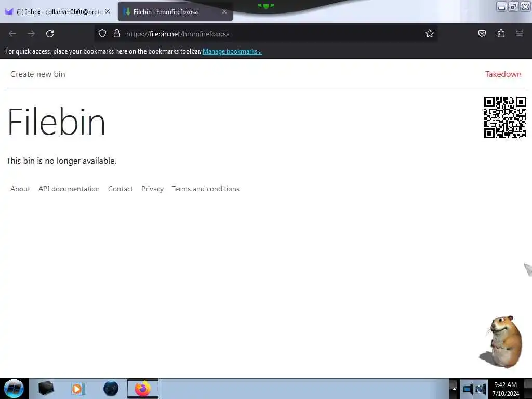This screenshot has width=532, height=399.
Task: Click Create new bin
Action: click(37, 74)
